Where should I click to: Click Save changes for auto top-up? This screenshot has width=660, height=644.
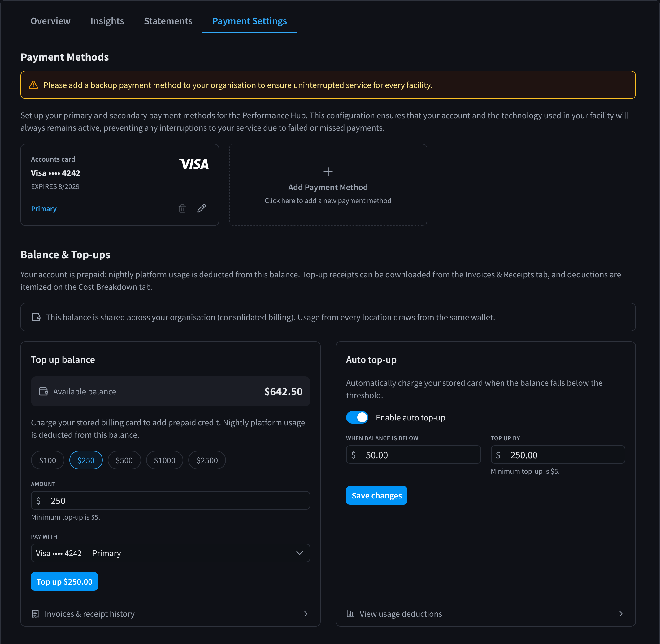(377, 495)
